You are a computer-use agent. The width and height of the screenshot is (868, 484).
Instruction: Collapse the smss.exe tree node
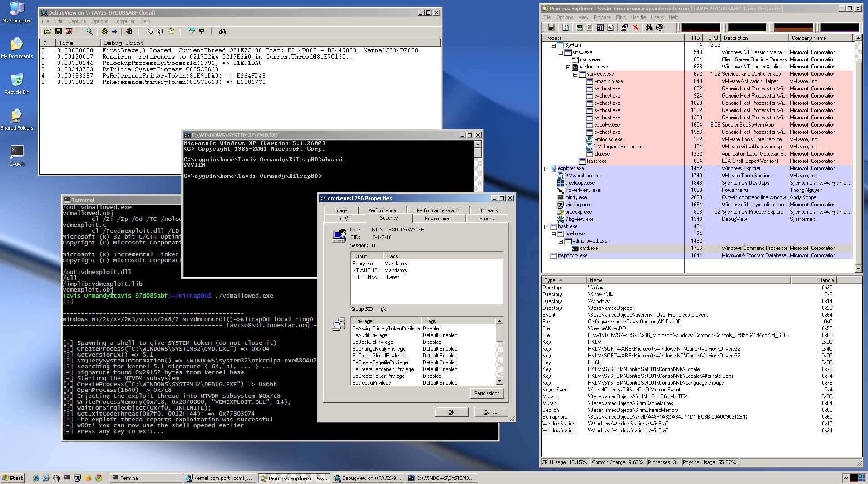pos(561,53)
